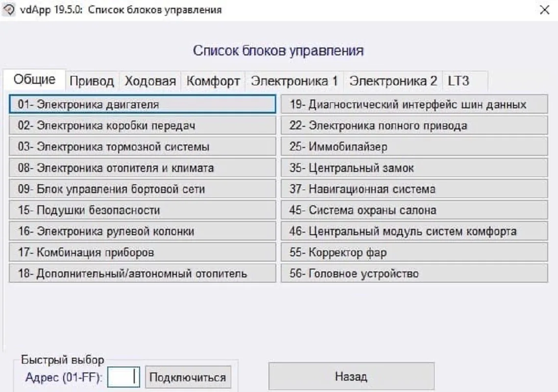Select 02- Электроника коробки передач

point(142,125)
